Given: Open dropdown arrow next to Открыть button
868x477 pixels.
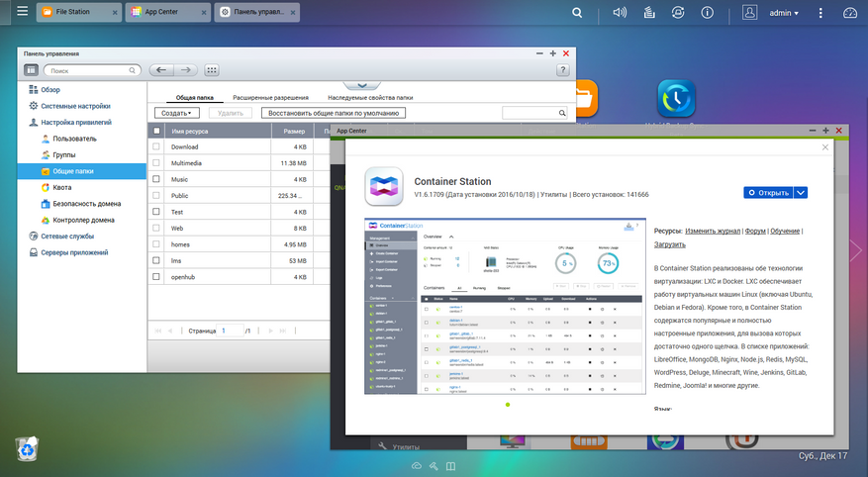Looking at the screenshot, I should [x=801, y=193].
